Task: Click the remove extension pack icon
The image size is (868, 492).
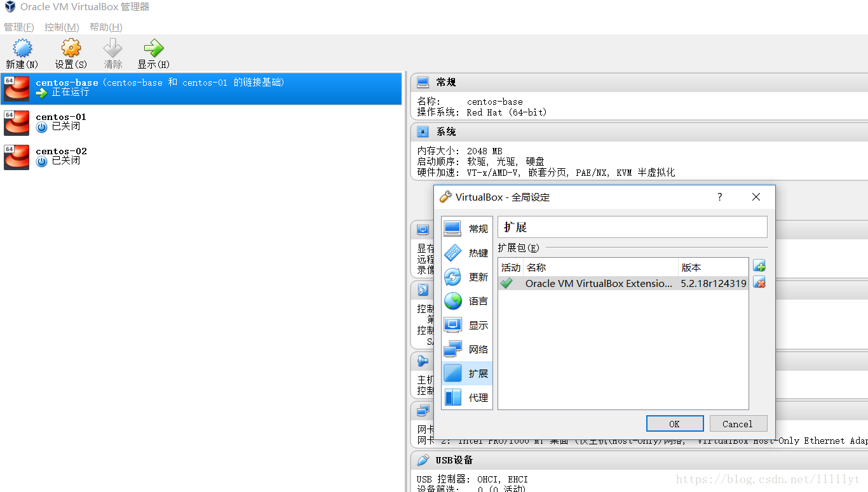Action: coord(759,283)
